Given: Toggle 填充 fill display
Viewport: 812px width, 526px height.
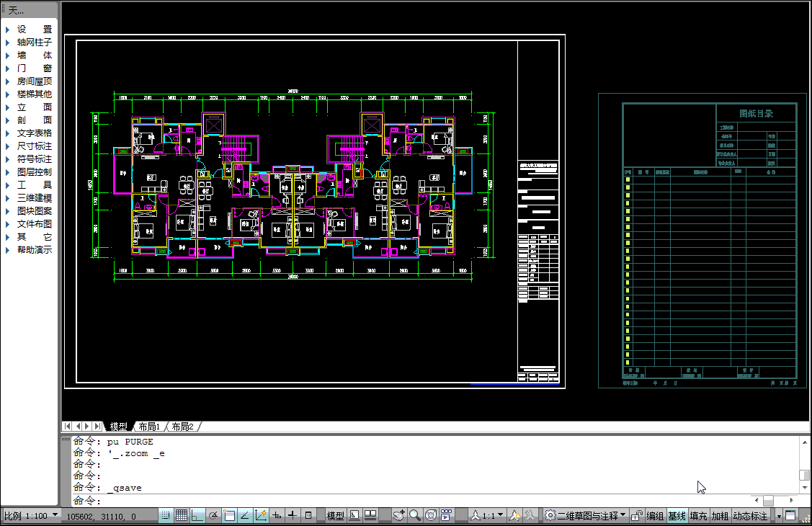Looking at the screenshot, I should (x=698, y=516).
